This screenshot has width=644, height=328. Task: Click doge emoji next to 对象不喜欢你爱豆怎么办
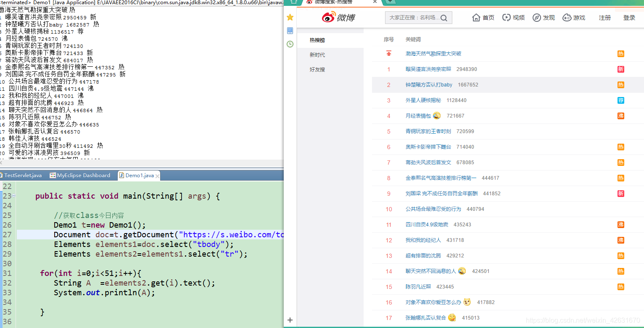[467, 302]
